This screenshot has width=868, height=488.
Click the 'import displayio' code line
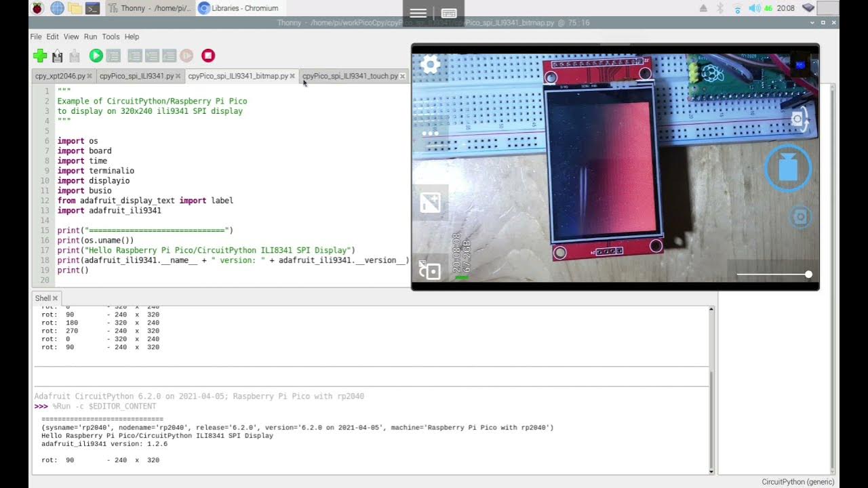coord(94,181)
